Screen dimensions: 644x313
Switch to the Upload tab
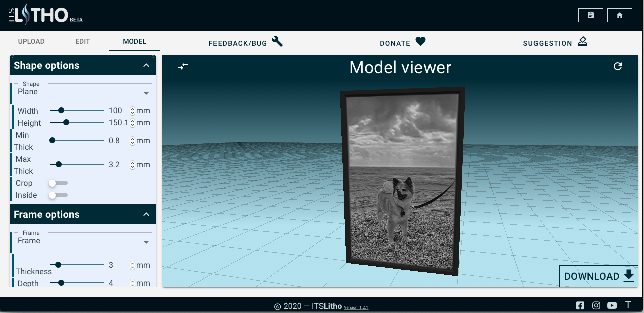pyautogui.click(x=31, y=41)
